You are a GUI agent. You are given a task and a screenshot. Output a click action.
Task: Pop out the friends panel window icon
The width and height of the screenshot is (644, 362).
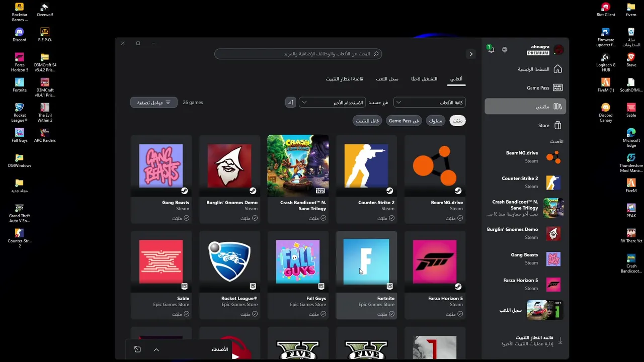click(137, 349)
